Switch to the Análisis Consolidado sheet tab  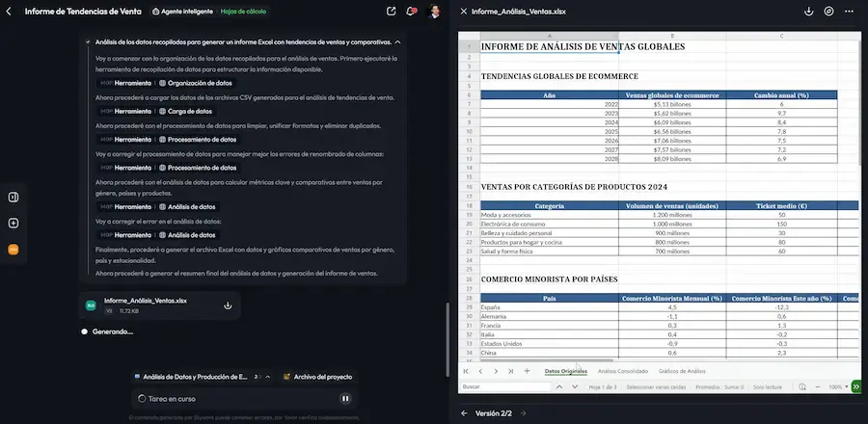(623, 371)
